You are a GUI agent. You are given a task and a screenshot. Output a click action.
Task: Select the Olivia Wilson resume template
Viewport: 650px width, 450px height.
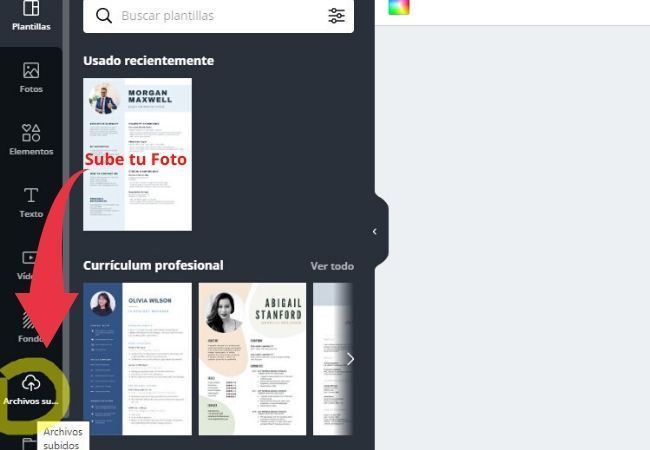point(137,359)
